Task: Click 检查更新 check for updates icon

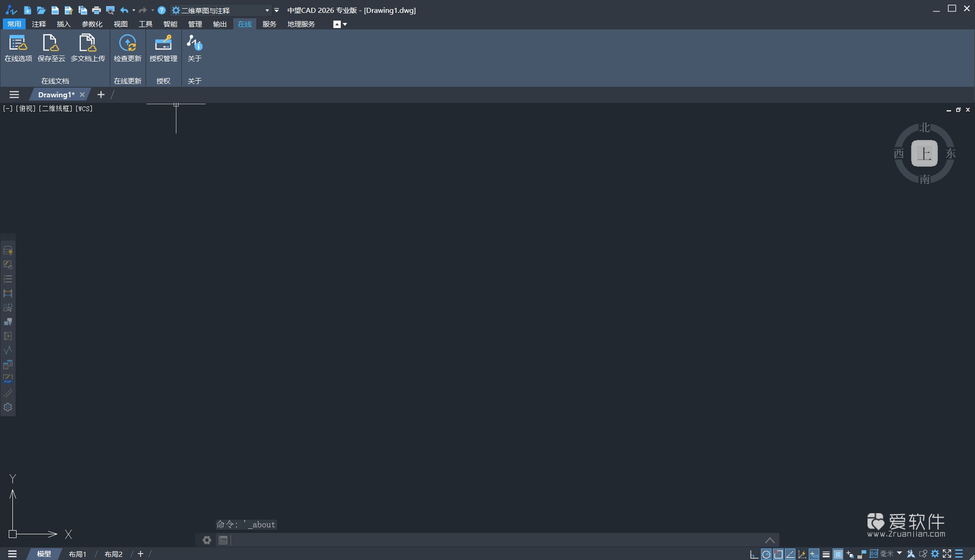Action: point(127,48)
